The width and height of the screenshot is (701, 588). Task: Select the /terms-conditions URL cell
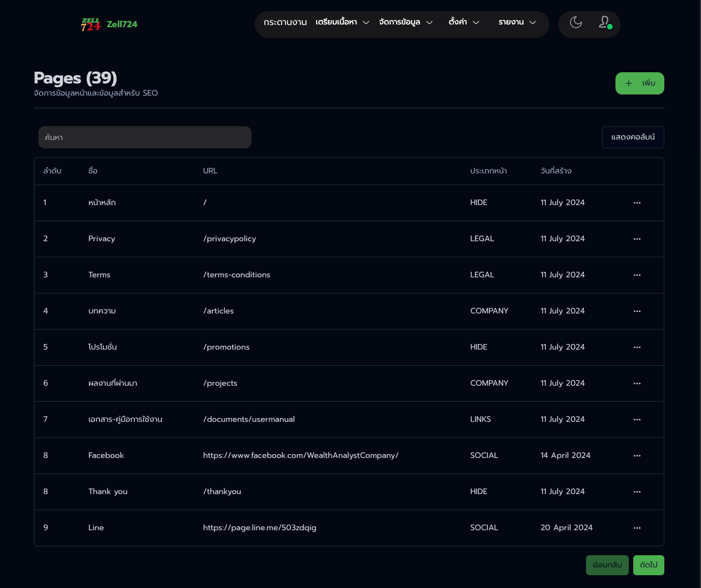pos(237,275)
